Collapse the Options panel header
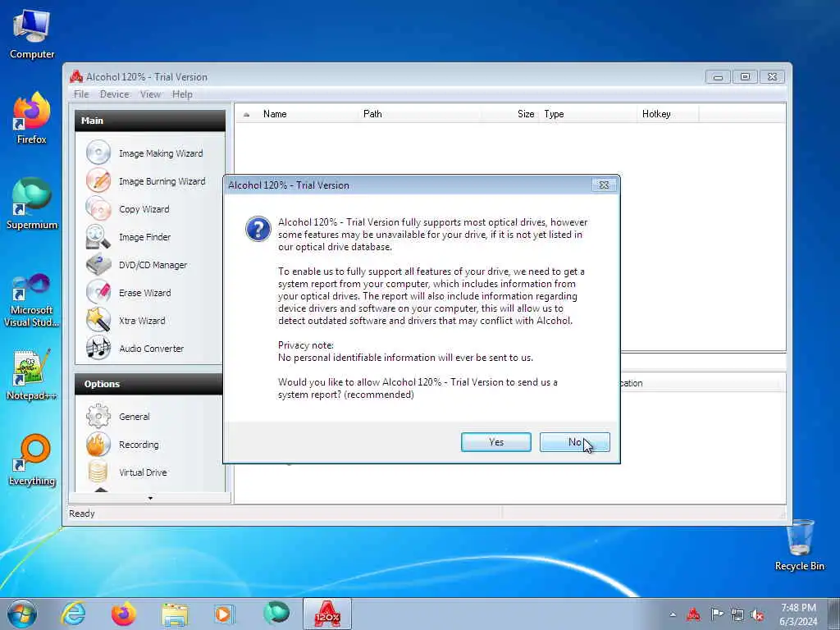The height and width of the screenshot is (630, 840). tap(150, 384)
